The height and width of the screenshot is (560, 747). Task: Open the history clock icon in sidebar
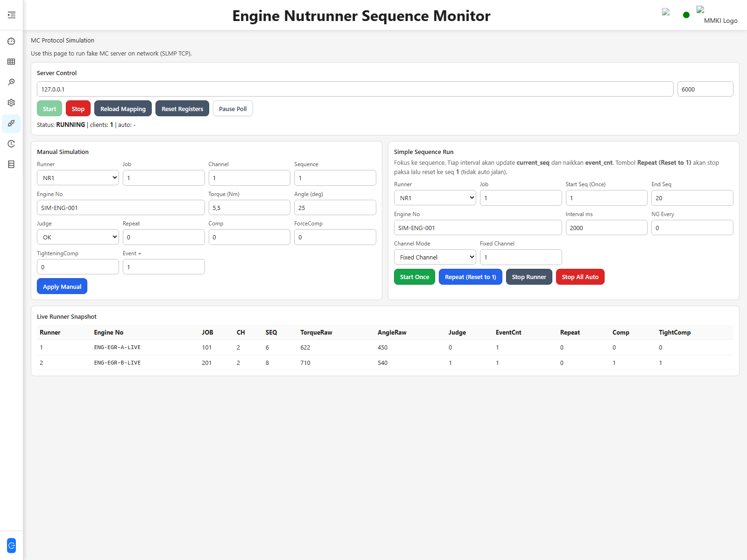pos(11,144)
